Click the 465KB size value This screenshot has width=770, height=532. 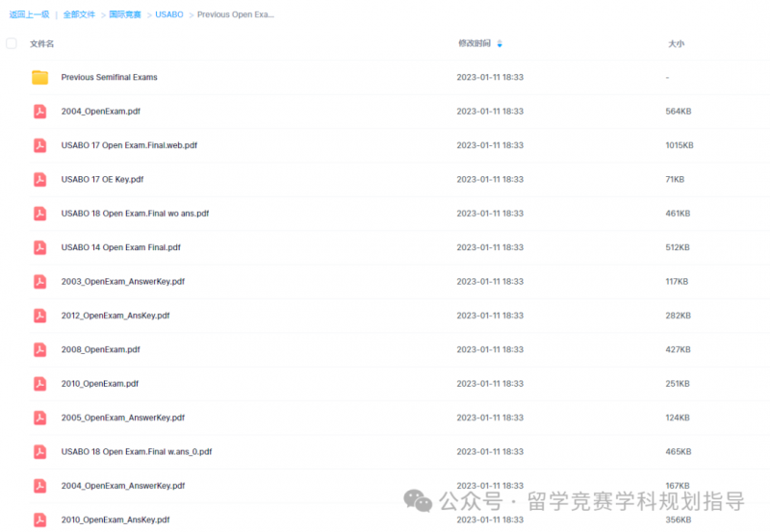679,451
